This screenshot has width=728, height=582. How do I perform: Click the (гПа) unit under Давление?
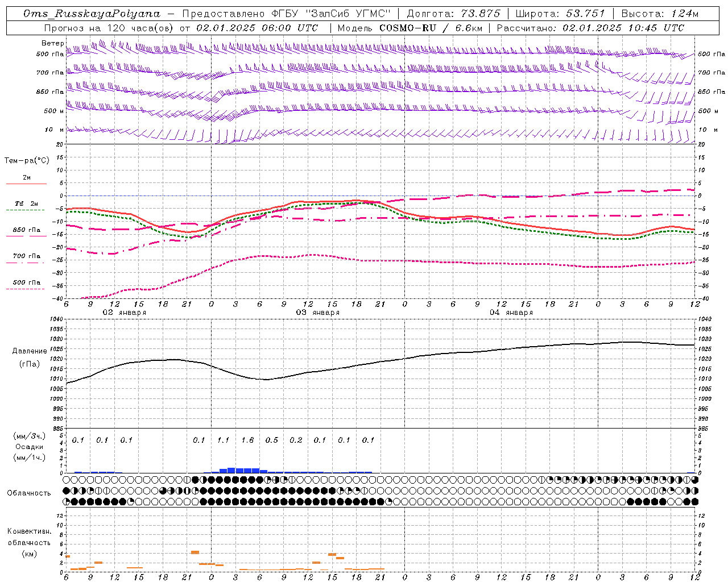coord(29,364)
